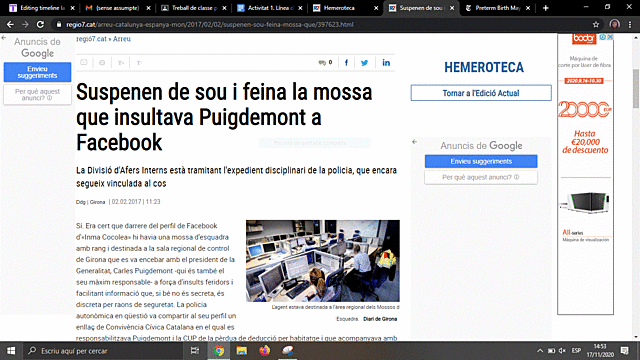This screenshot has height=360, width=640.
Task: Open the Paint app in taskbar
Action: (288, 351)
